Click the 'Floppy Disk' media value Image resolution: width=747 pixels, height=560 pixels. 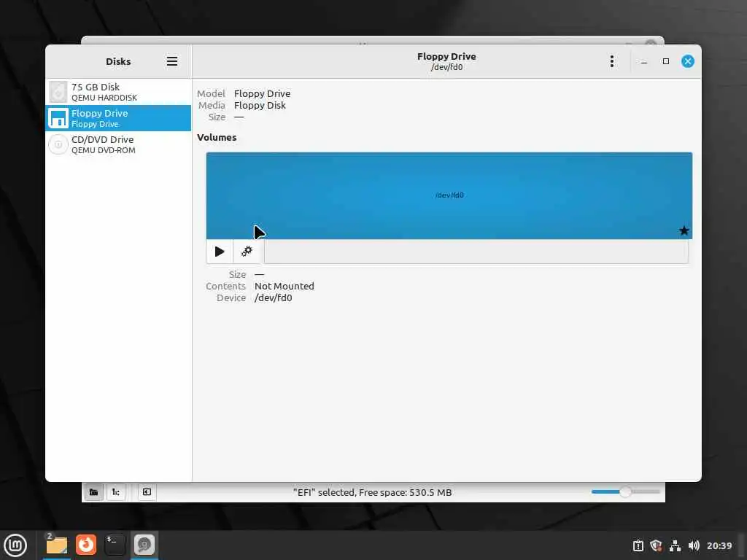coord(260,105)
